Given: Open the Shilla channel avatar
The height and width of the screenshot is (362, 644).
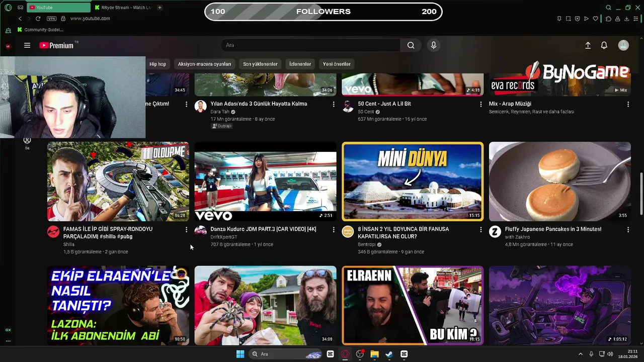Looking at the screenshot, I should (53, 231).
